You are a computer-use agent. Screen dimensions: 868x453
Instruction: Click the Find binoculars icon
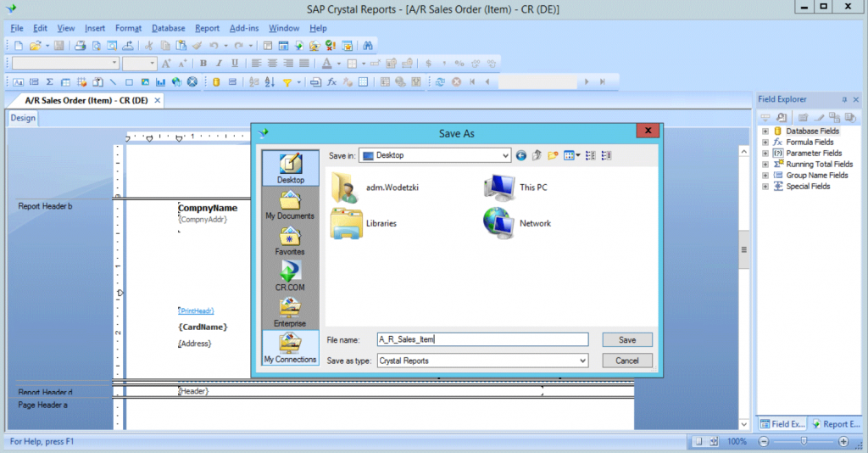click(x=368, y=46)
